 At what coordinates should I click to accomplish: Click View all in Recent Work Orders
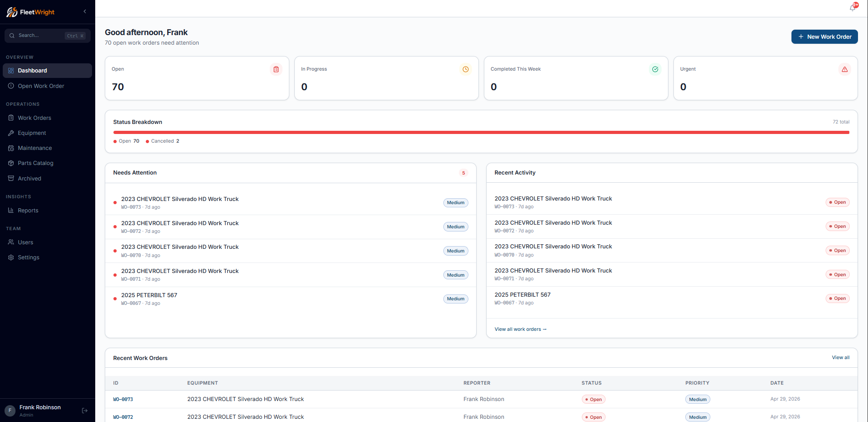tap(841, 358)
